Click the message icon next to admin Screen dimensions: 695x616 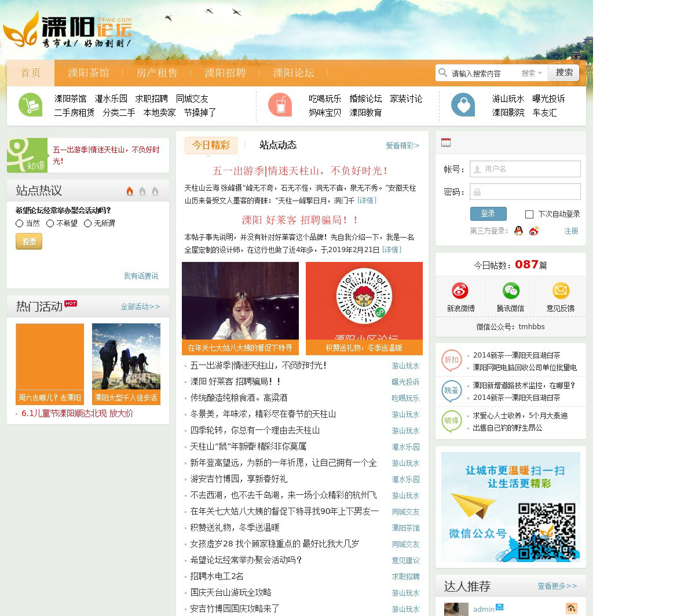499,607
